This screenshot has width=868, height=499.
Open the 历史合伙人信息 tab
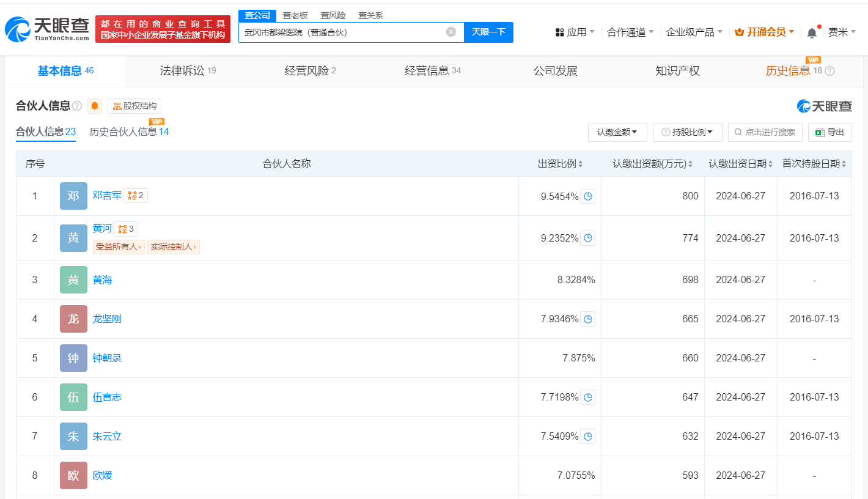[x=128, y=131]
